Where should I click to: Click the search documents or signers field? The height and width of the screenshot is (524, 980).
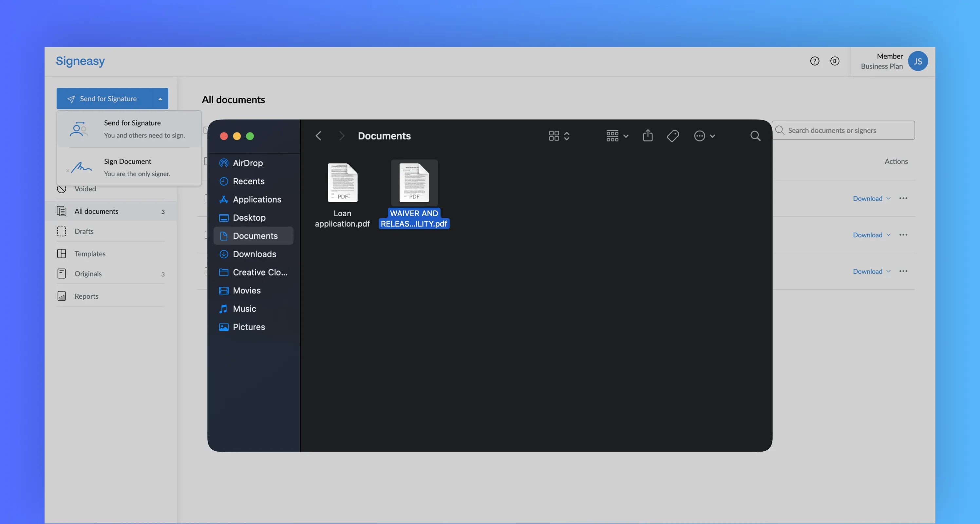point(848,130)
